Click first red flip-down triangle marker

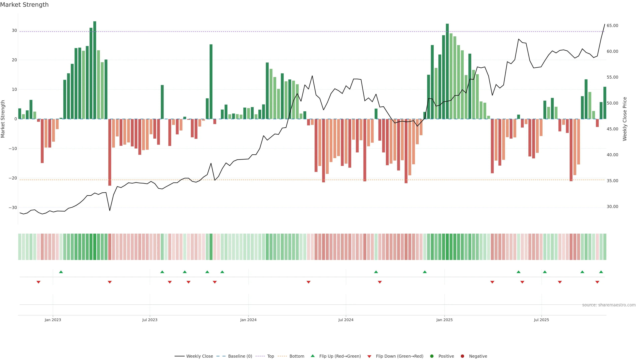(39, 282)
